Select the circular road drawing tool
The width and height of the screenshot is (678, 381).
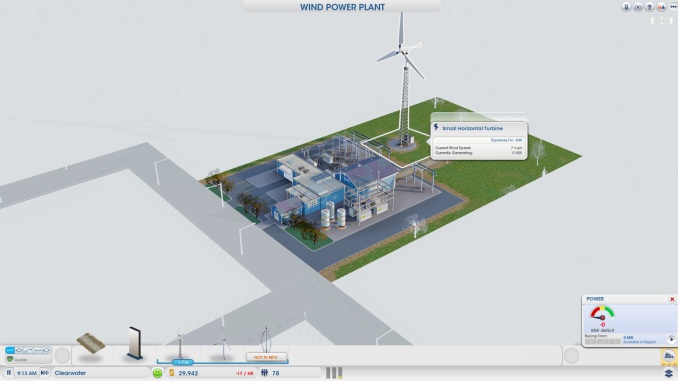pyautogui.click(x=47, y=350)
